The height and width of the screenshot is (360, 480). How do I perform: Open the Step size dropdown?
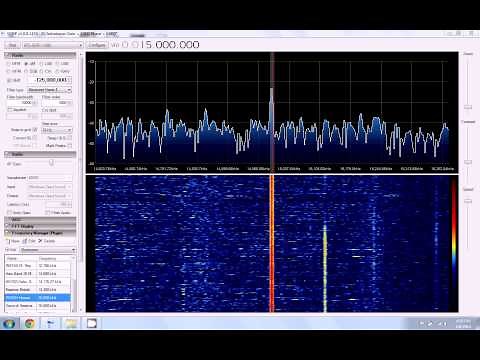tap(57, 130)
